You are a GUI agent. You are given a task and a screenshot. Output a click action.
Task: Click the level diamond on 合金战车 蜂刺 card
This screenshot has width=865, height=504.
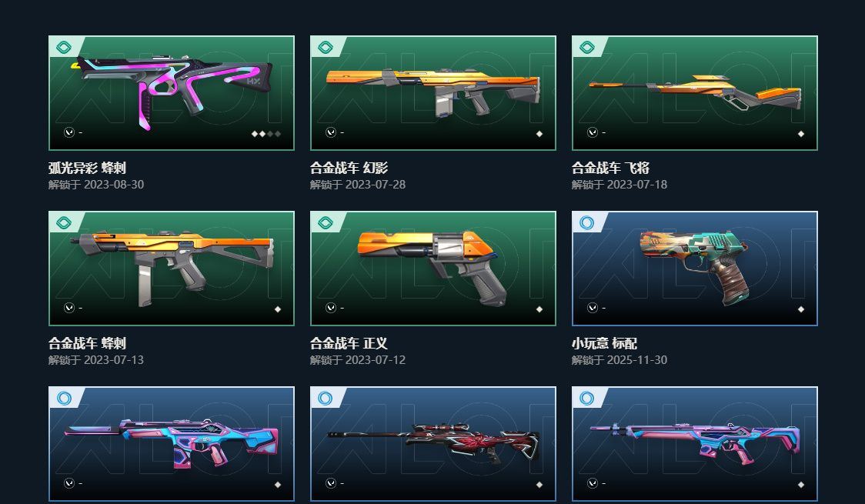tap(278, 309)
